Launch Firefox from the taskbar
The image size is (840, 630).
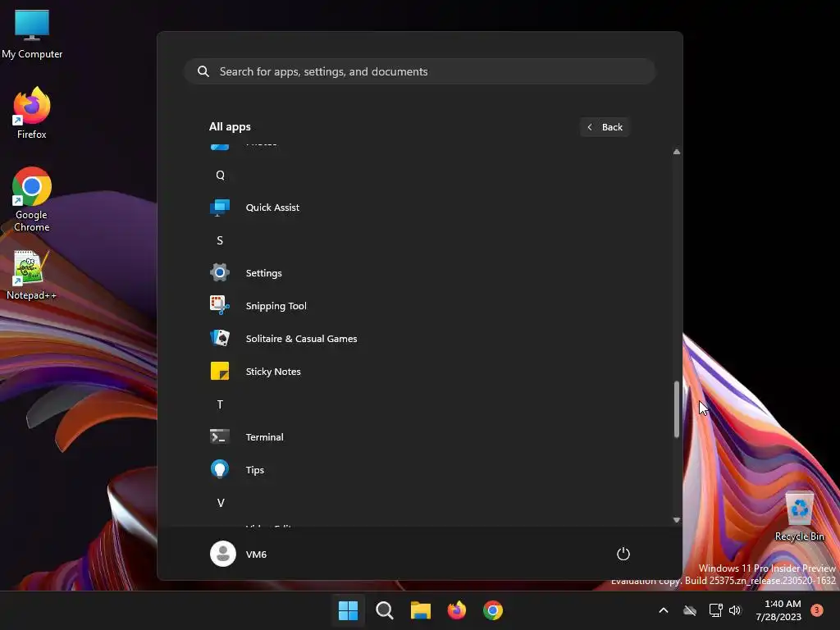[457, 610]
